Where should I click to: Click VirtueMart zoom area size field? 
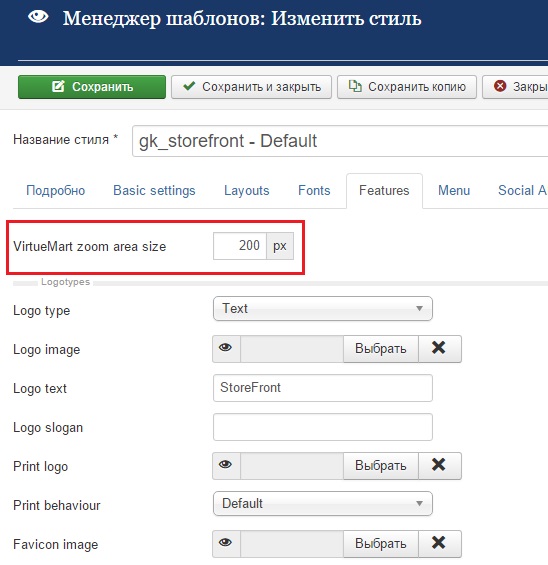240,246
